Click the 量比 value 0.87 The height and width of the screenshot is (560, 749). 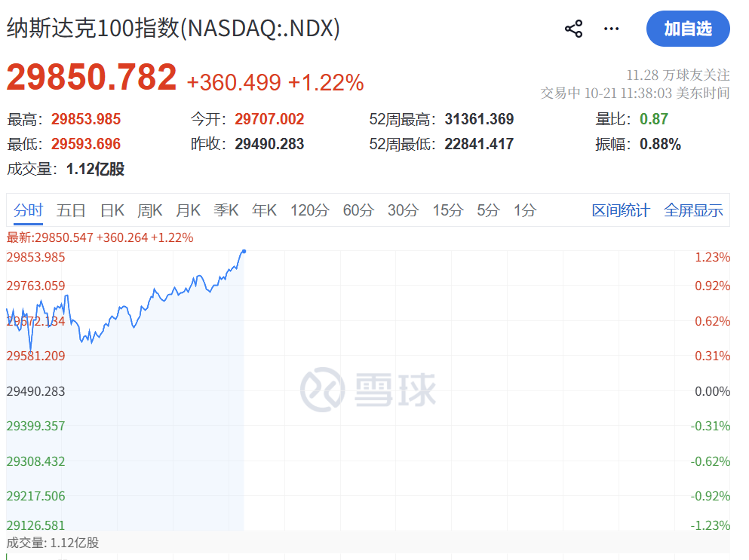pos(654,119)
